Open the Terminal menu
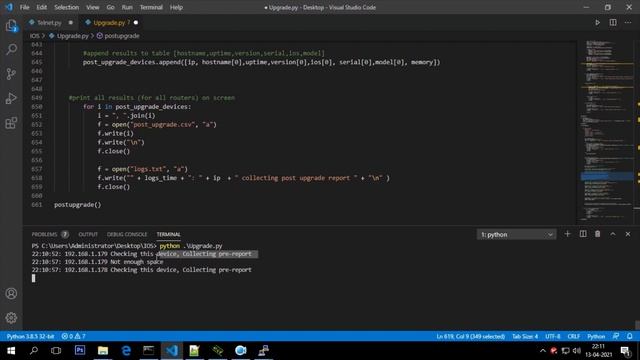The width and height of the screenshot is (640, 360). (151, 7)
